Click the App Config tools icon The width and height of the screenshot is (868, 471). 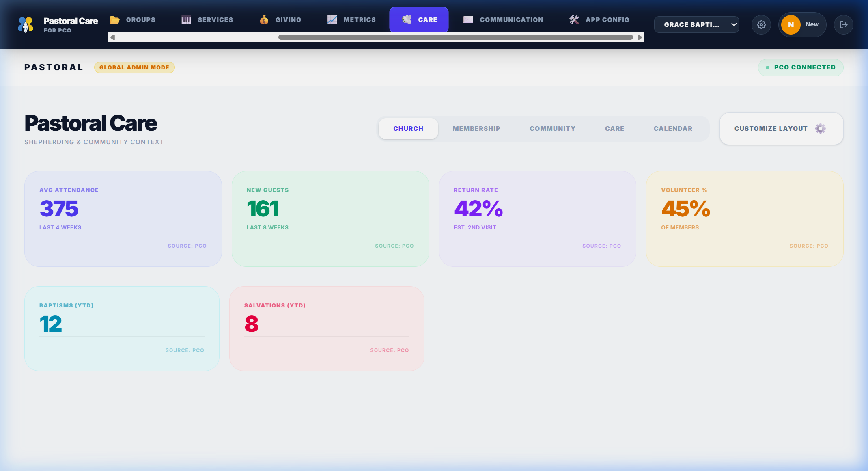click(x=574, y=20)
